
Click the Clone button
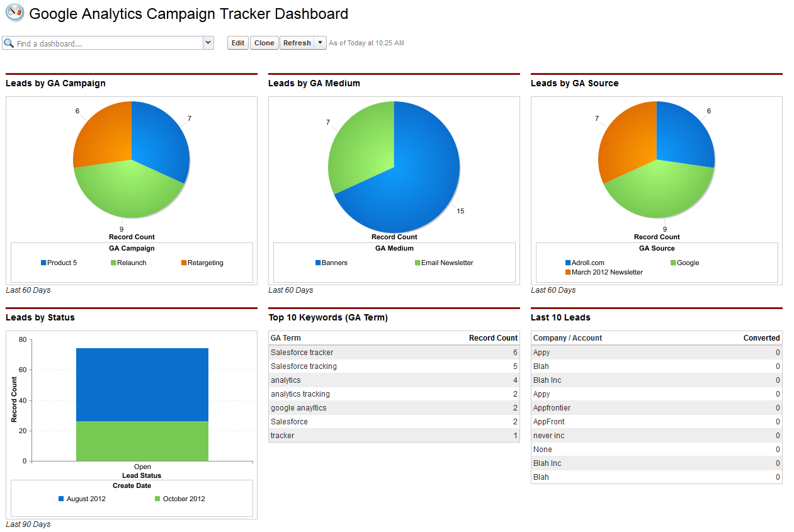point(264,43)
